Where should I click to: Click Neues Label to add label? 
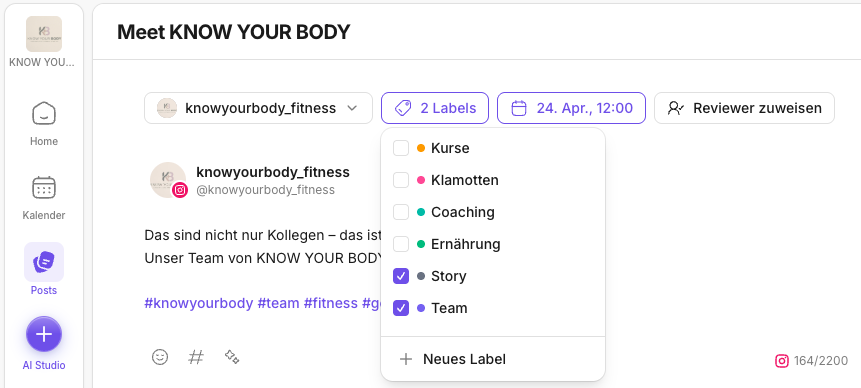(x=493, y=359)
